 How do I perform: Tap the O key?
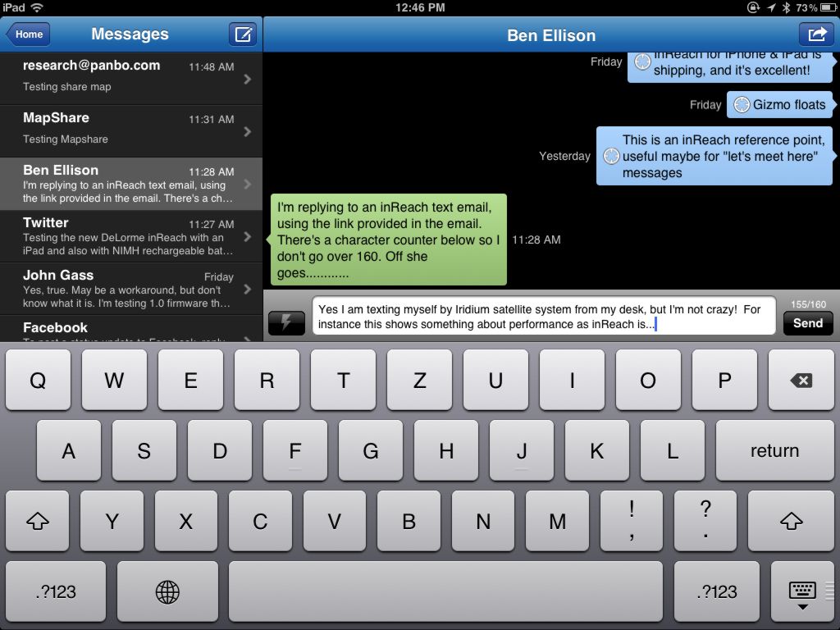coord(648,381)
